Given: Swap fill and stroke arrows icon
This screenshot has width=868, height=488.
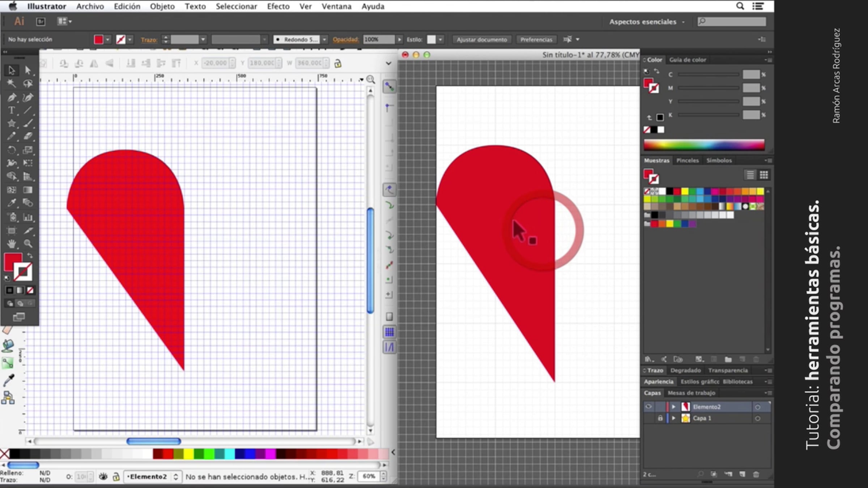Looking at the screenshot, I should tap(30, 256).
